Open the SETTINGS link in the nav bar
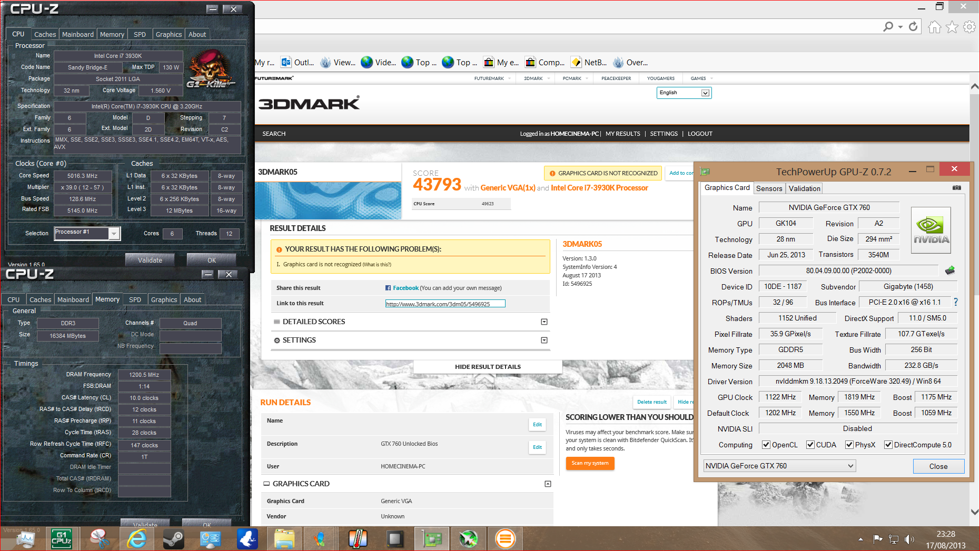This screenshot has width=980, height=551. point(664,134)
